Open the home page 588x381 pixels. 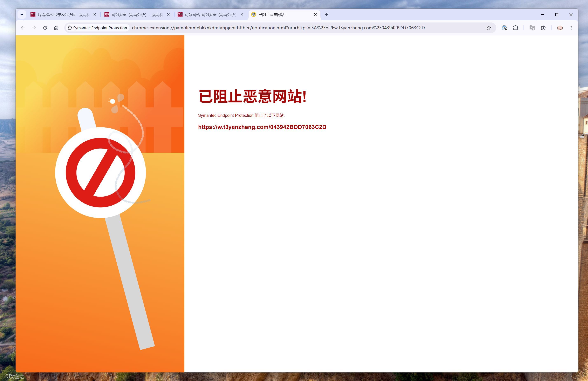pos(56,28)
